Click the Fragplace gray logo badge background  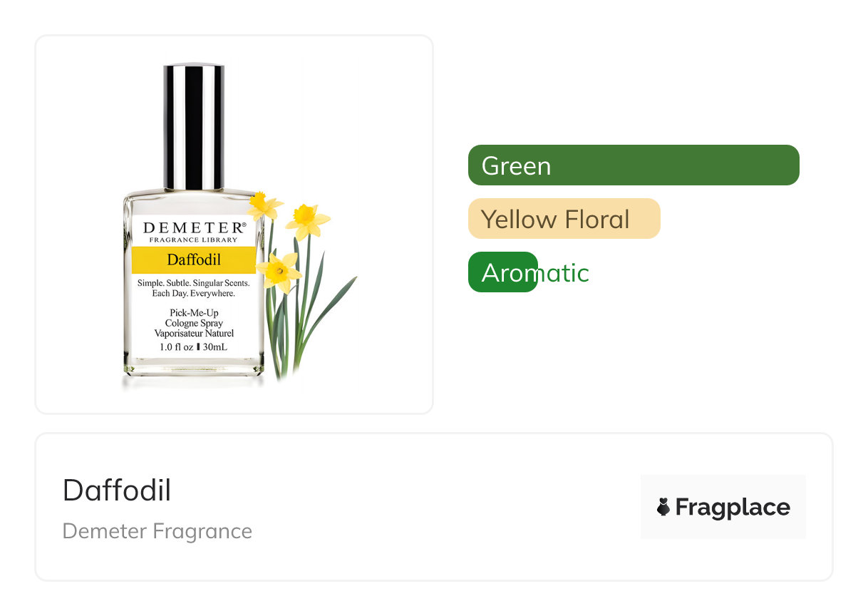[723, 506]
